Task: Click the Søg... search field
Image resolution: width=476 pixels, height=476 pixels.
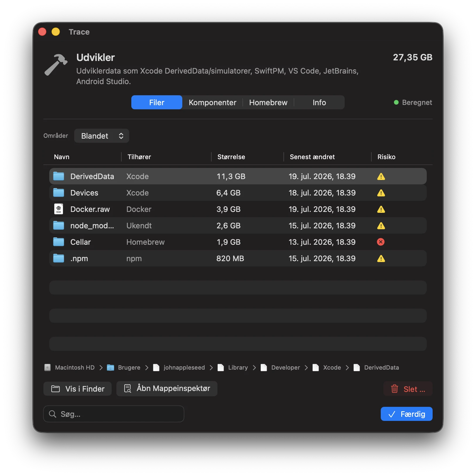Action: click(x=114, y=414)
